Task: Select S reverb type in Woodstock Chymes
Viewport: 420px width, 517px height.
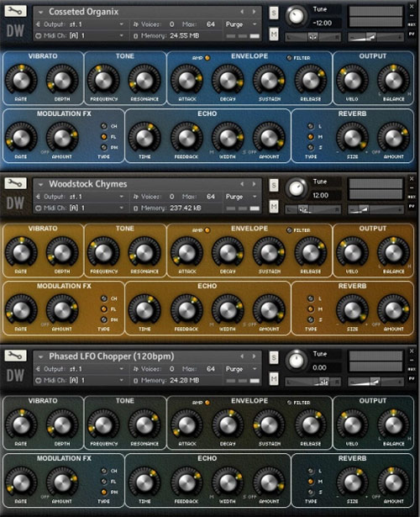Action: pos(310,319)
